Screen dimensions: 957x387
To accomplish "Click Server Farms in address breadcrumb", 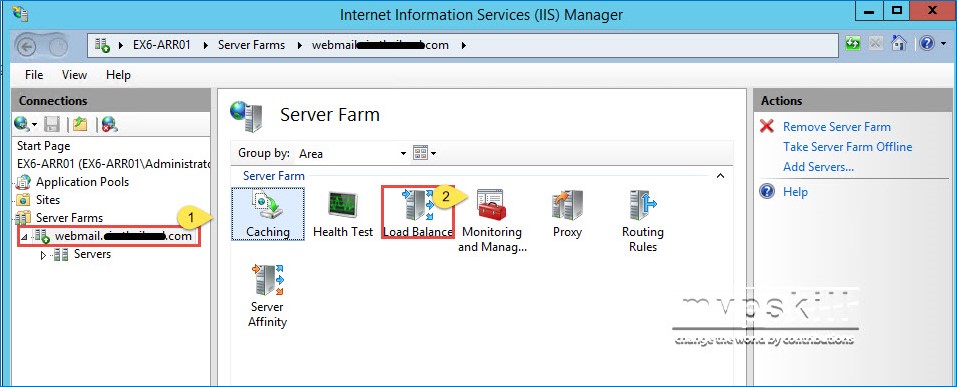I will (251, 45).
